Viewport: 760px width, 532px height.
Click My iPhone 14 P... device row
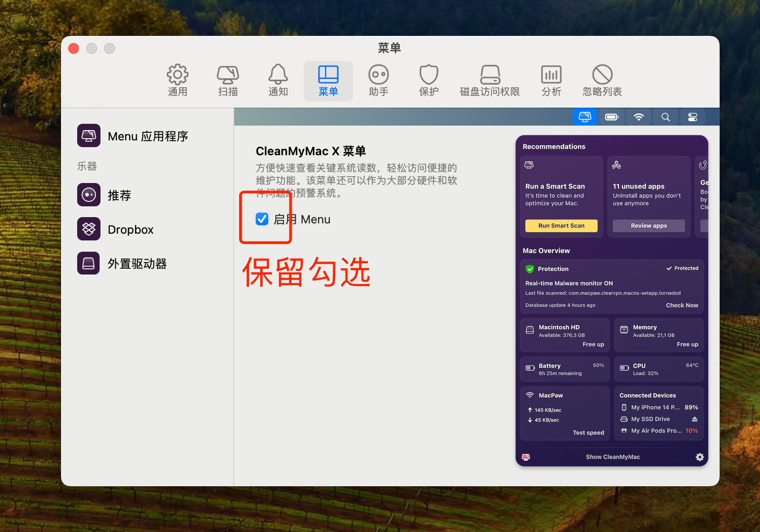click(x=659, y=407)
